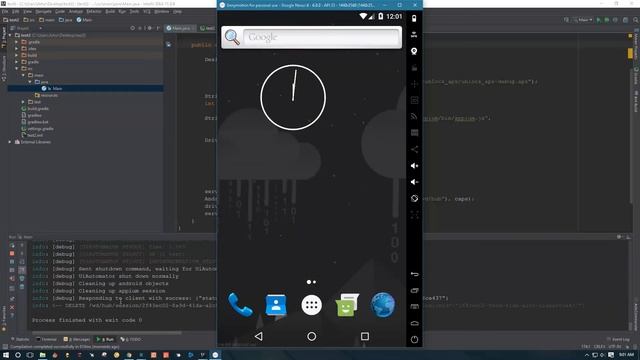The height and width of the screenshot is (360, 640).
Task: Click Genymotion volume up button
Action: click(414, 166)
